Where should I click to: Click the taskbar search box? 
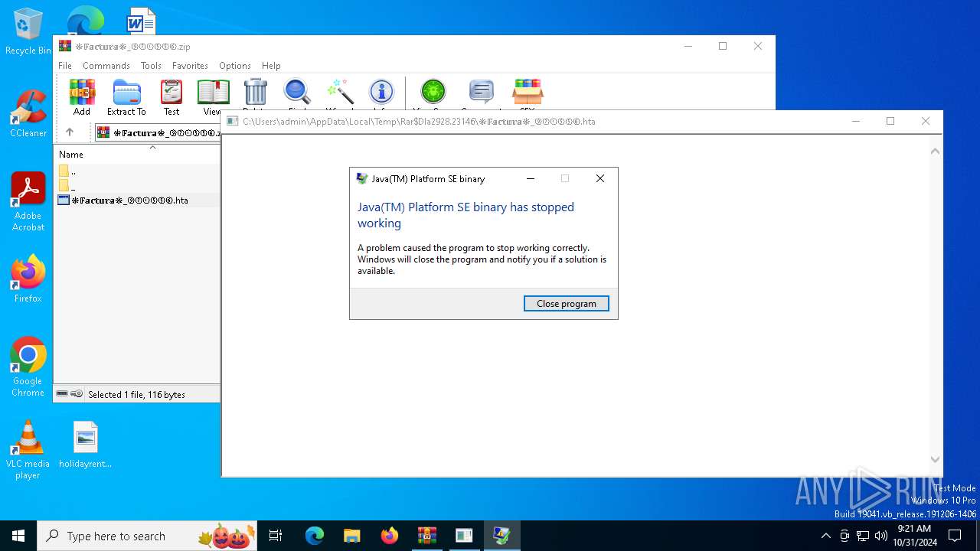point(147,536)
